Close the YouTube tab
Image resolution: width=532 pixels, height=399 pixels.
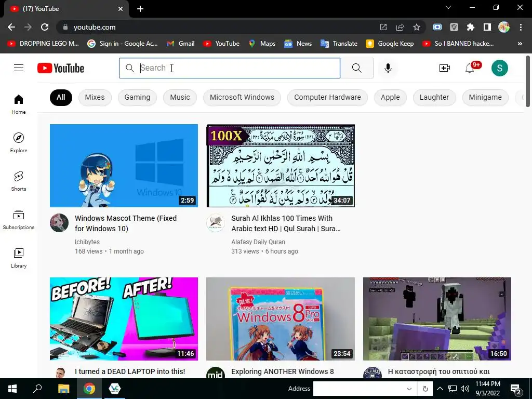[121, 9]
